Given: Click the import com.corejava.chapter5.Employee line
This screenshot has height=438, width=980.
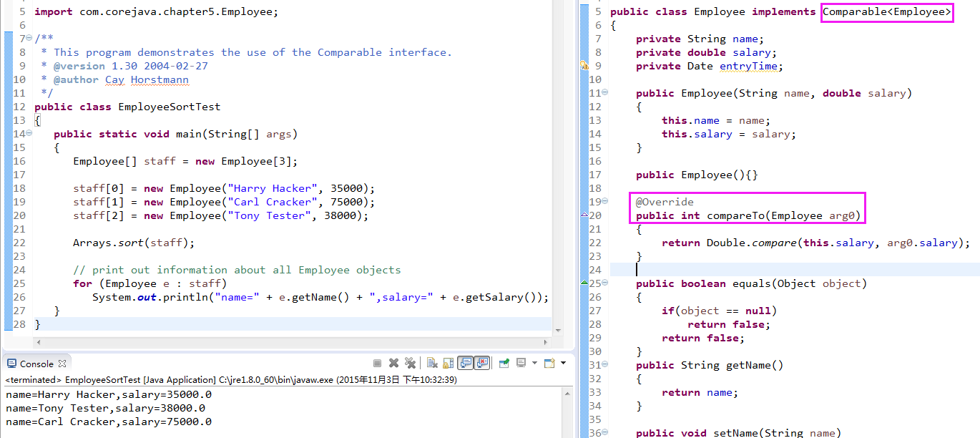Looking at the screenshot, I should (x=157, y=11).
